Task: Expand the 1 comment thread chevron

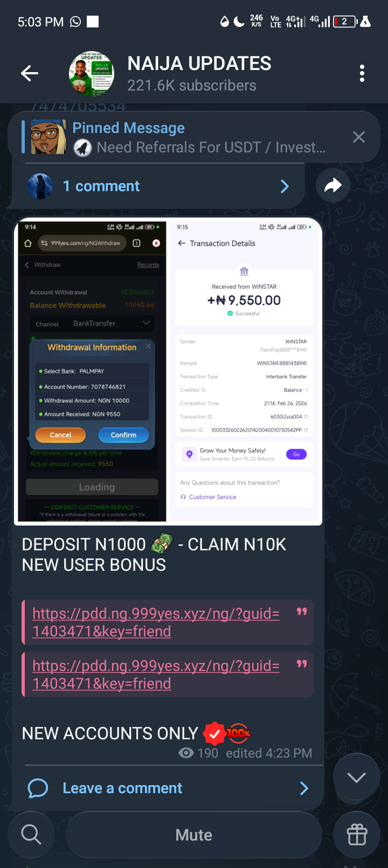Action: point(285,186)
